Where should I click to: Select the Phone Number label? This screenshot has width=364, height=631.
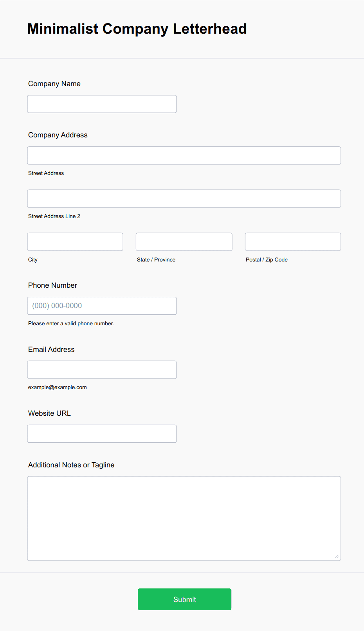(52, 285)
